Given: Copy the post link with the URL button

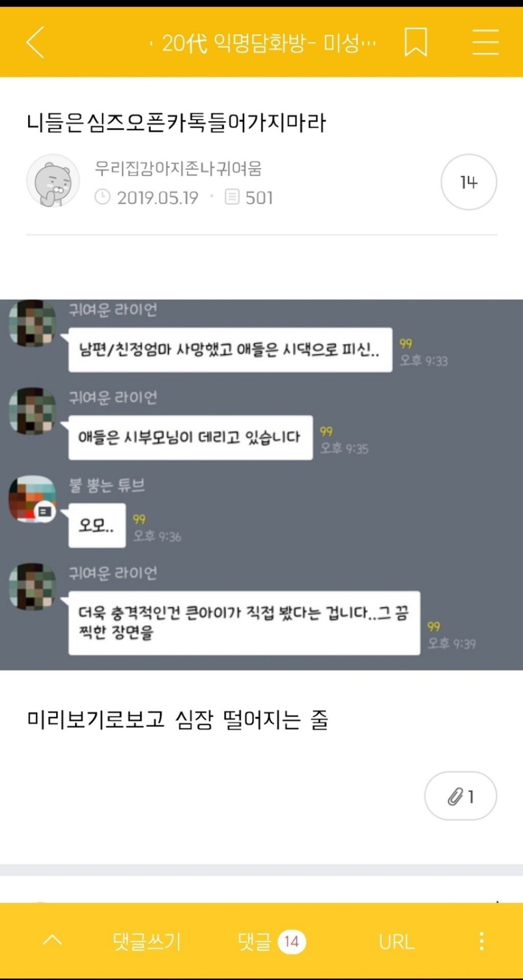Looking at the screenshot, I should click(x=396, y=942).
